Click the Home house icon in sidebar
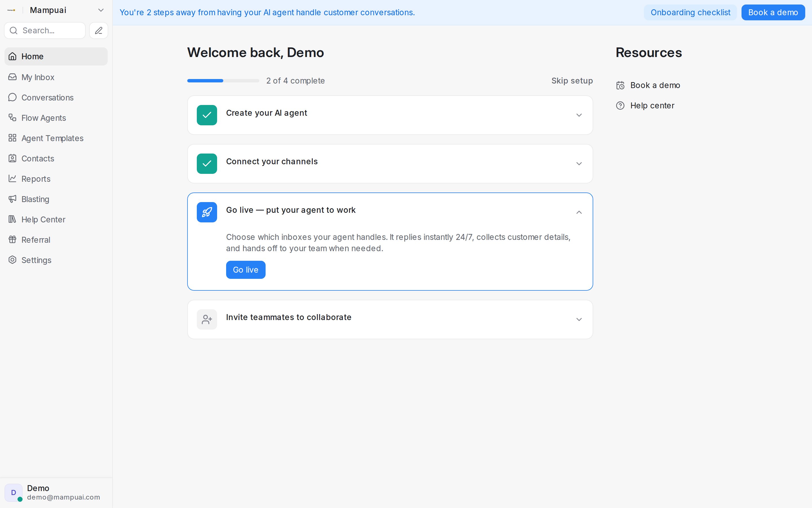The width and height of the screenshot is (812, 508). pos(12,56)
